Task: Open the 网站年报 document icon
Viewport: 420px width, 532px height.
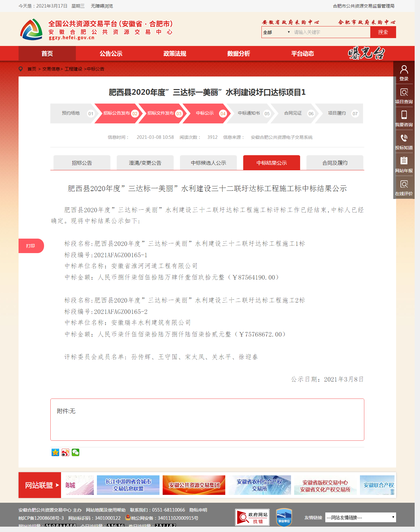Action: point(404,161)
